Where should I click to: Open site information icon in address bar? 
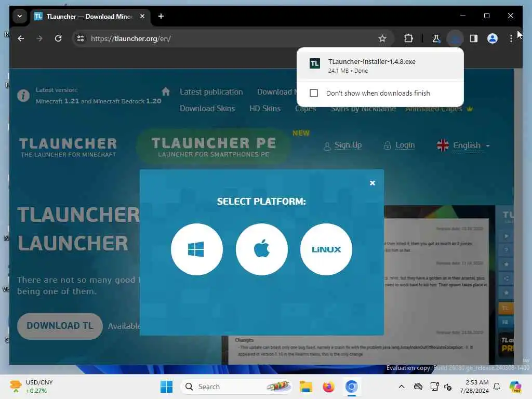click(81, 38)
